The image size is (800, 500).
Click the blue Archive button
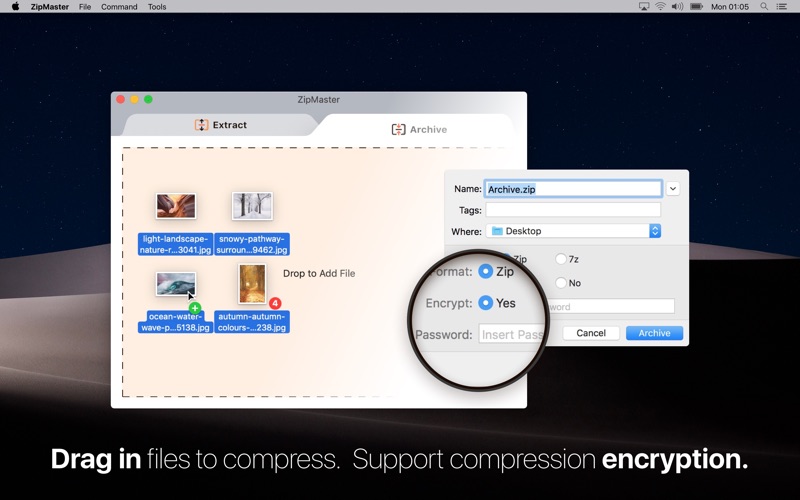click(654, 333)
